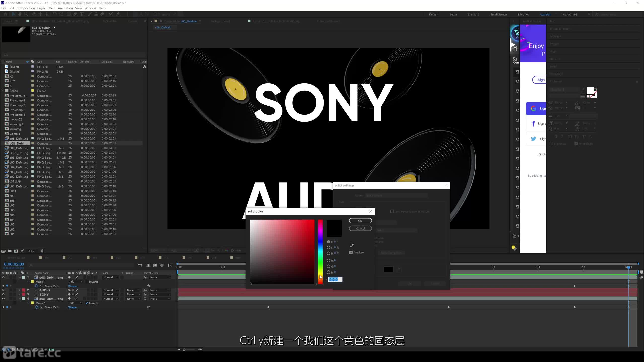Select the Puppet Pin tool
This screenshot has height=362, width=644.
[118, 14]
